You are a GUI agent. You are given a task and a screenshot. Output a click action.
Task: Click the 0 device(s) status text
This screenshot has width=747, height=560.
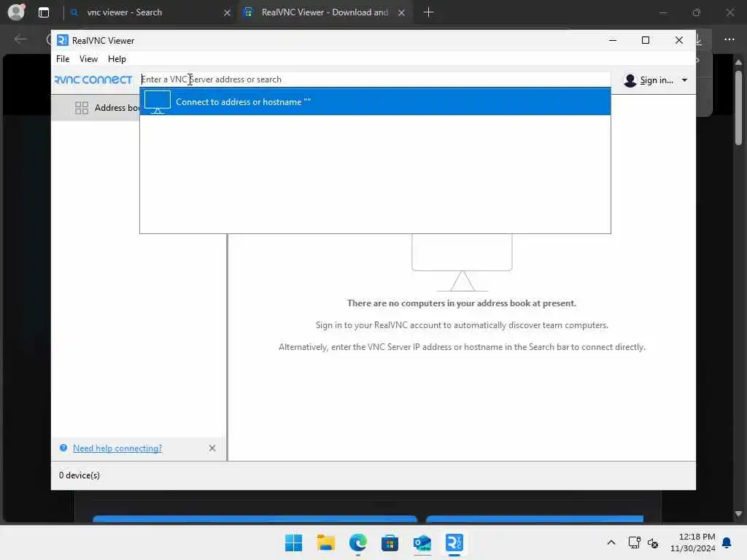click(x=80, y=475)
